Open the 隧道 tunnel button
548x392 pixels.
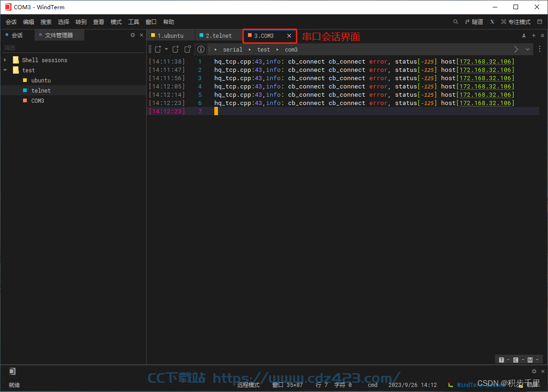[x=474, y=22]
